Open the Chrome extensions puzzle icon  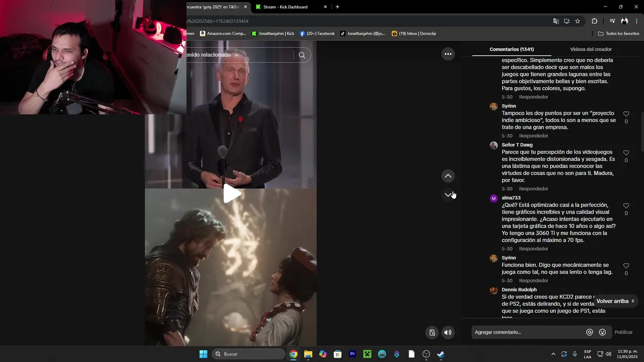(594, 21)
